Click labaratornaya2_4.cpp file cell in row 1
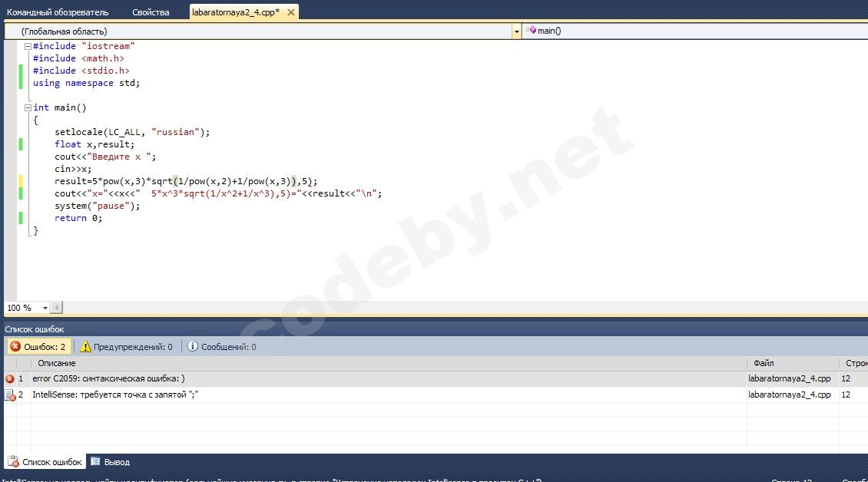Viewport: 868px width, 482px height. tap(790, 379)
